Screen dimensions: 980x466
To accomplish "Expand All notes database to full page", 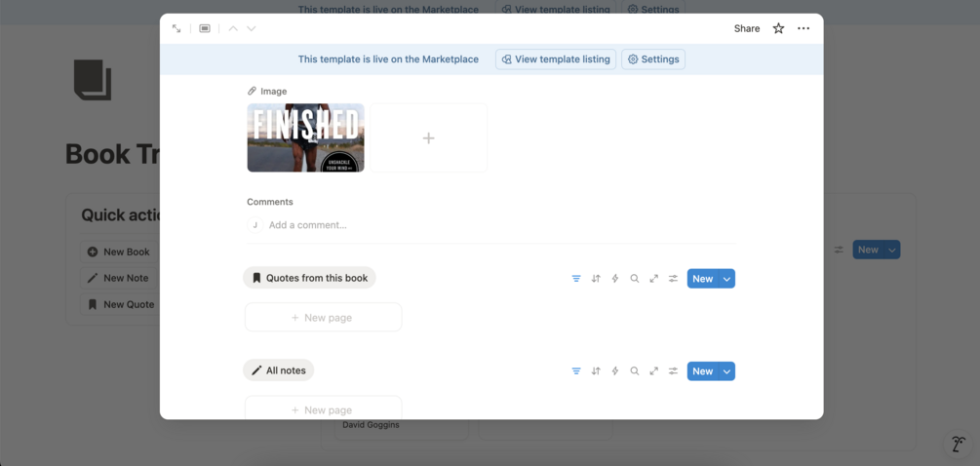I will (x=653, y=371).
